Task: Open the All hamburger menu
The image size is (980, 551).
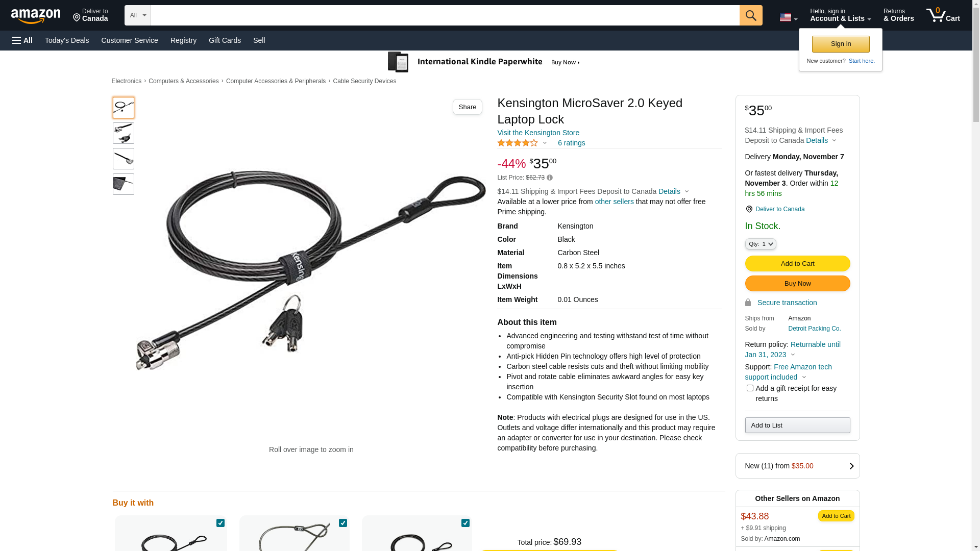Action: click(22, 40)
